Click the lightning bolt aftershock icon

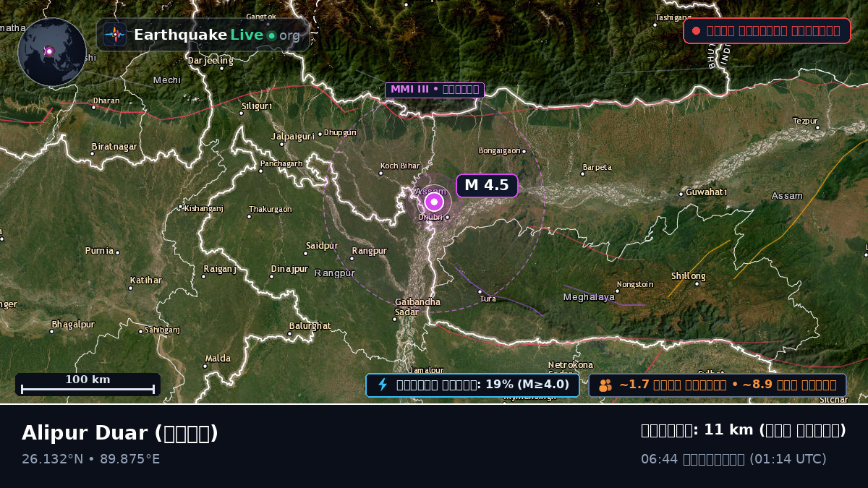tap(383, 385)
